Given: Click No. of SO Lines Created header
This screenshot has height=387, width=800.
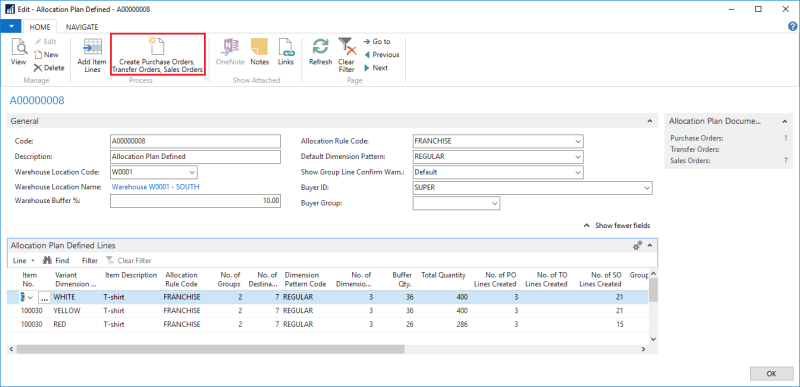Looking at the screenshot, I should tap(600, 279).
